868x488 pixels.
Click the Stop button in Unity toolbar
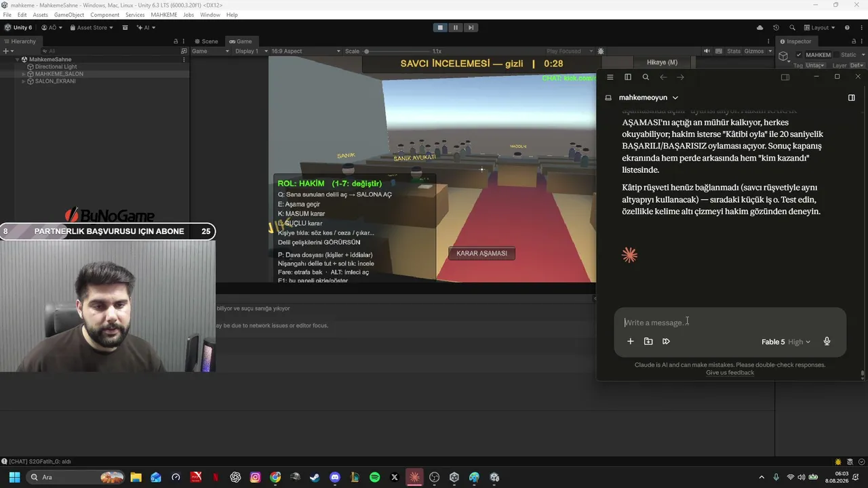(440, 28)
